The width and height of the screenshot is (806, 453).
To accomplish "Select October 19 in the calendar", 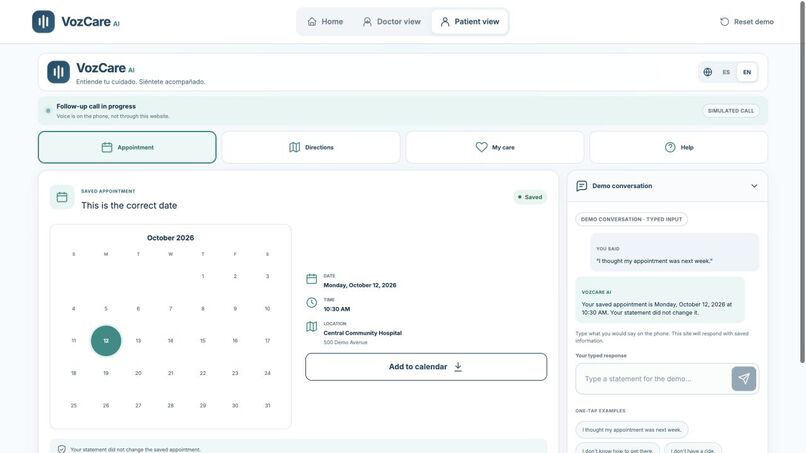I will 106,373.
